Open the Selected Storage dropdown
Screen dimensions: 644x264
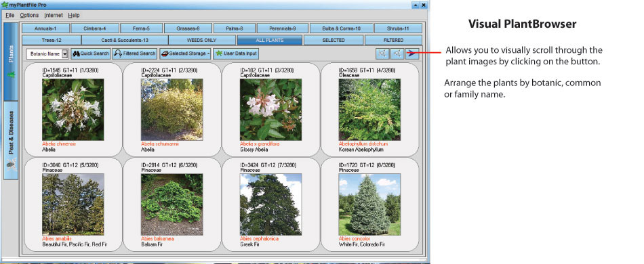(185, 53)
